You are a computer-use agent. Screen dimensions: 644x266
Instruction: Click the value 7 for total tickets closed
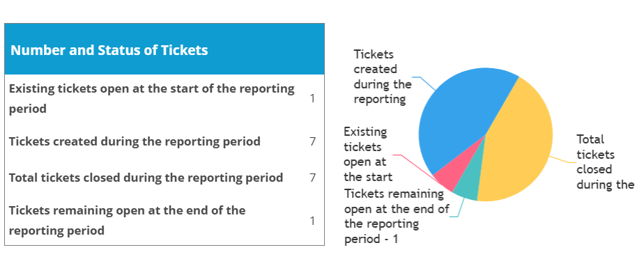click(312, 178)
